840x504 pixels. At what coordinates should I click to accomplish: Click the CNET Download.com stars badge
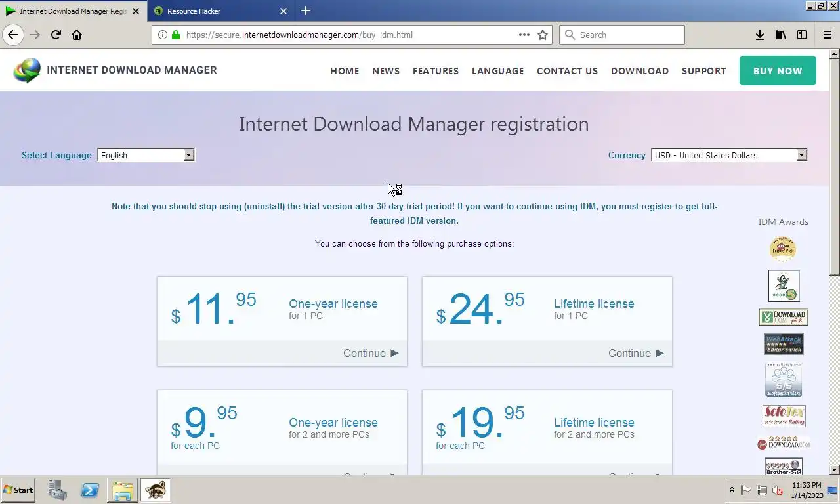pos(784,444)
